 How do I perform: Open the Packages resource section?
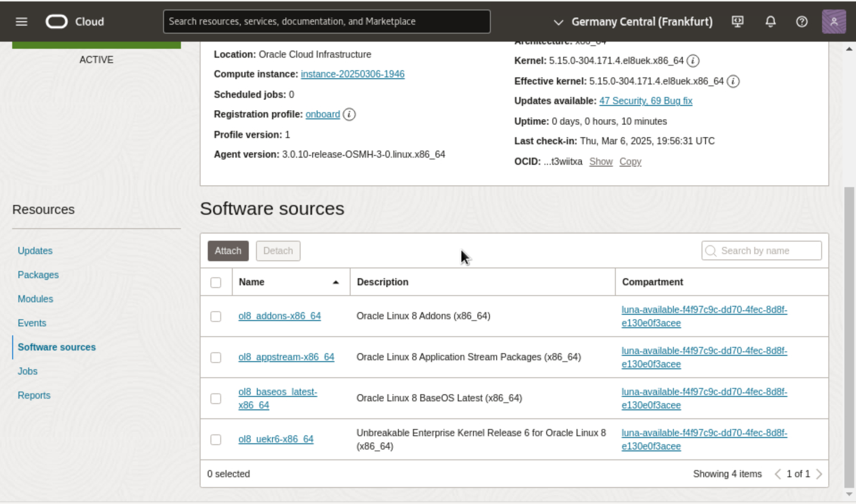pyautogui.click(x=38, y=275)
